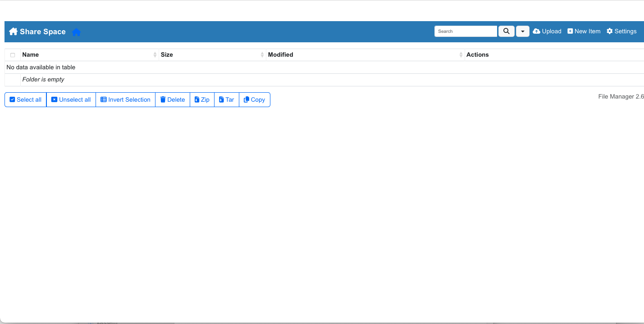Click the Actions column header
The width and height of the screenshot is (644, 324).
click(477, 54)
